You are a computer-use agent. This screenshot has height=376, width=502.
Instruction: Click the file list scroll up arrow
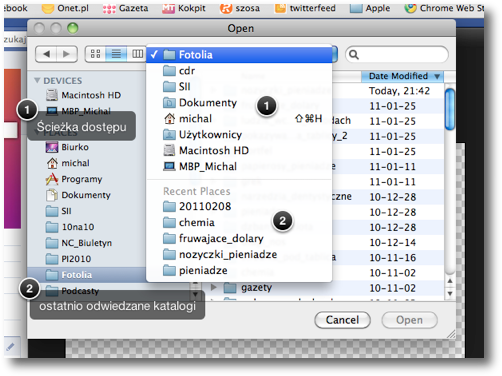(450, 281)
